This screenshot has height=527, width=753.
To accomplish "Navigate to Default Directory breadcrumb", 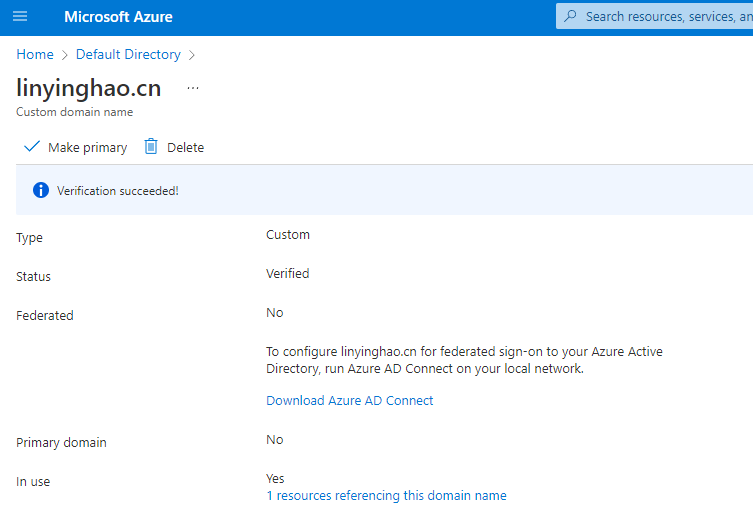I will click(x=128, y=54).
